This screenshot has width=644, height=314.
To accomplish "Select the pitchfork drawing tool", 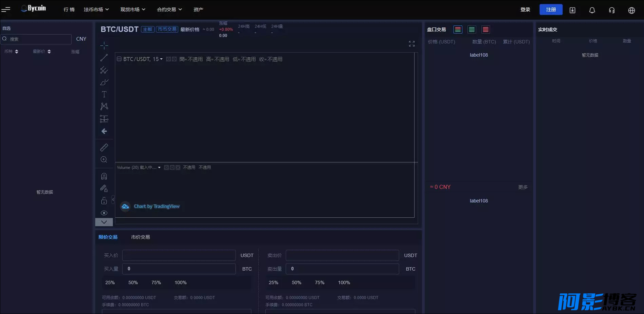I will tap(104, 70).
